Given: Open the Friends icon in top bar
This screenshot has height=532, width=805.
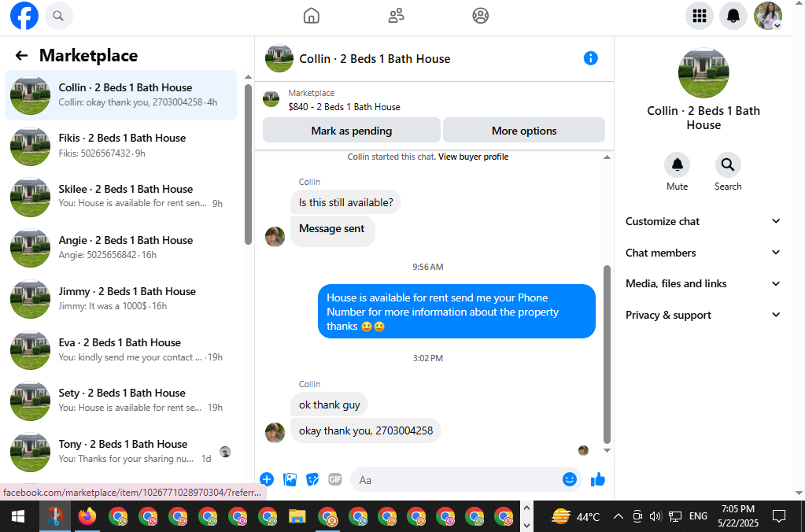Looking at the screenshot, I should (396, 16).
